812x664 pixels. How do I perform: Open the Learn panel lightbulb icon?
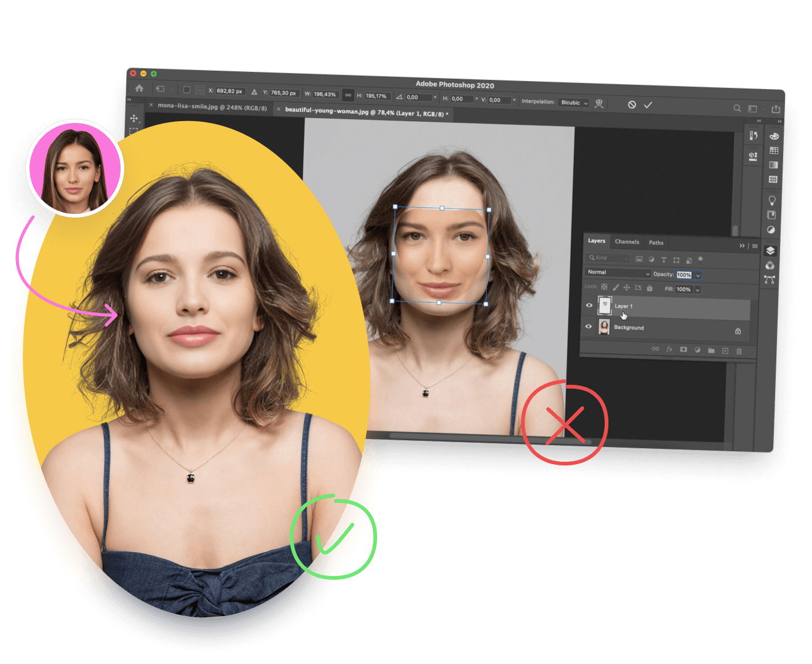click(x=772, y=200)
